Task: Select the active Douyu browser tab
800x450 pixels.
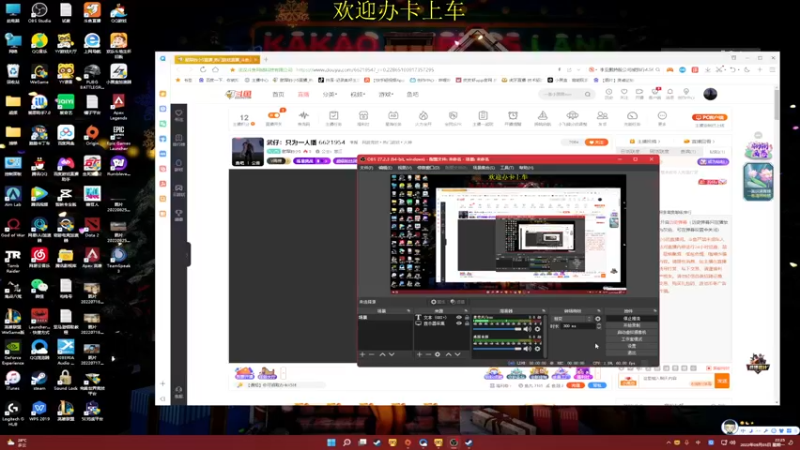Action: [x=217, y=59]
